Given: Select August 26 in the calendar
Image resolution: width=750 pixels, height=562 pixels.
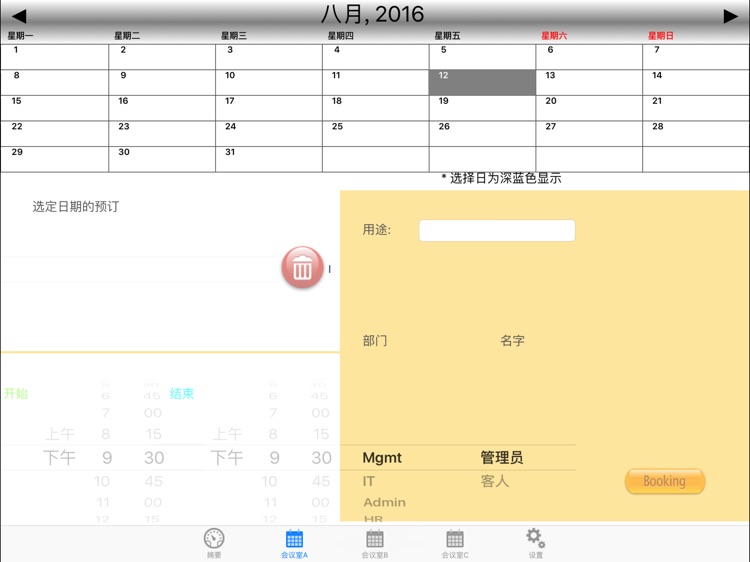Looking at the screenshot, I should pyautogui.click(x=482, y=133).
